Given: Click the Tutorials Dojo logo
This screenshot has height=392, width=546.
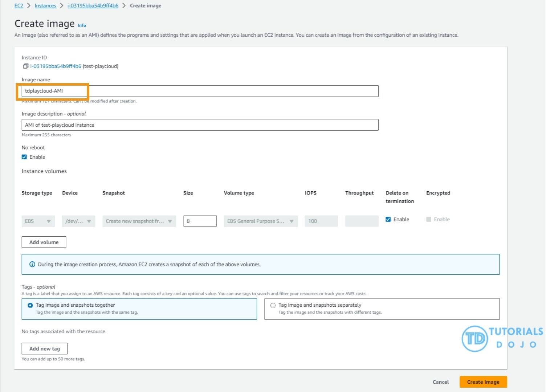Looking at the screenshot, I should [x=502, y=338].
